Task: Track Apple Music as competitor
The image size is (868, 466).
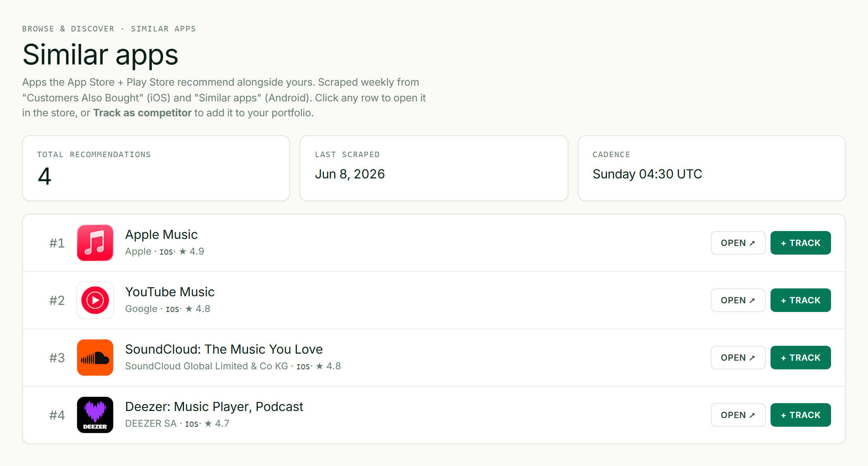Action: pos(800,243)
